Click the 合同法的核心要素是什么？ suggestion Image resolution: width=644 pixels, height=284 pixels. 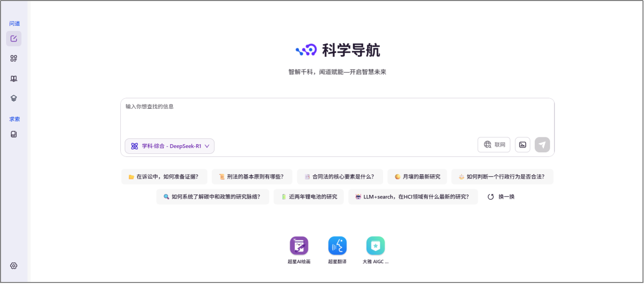pyautogui.click(x=340, y=177)
